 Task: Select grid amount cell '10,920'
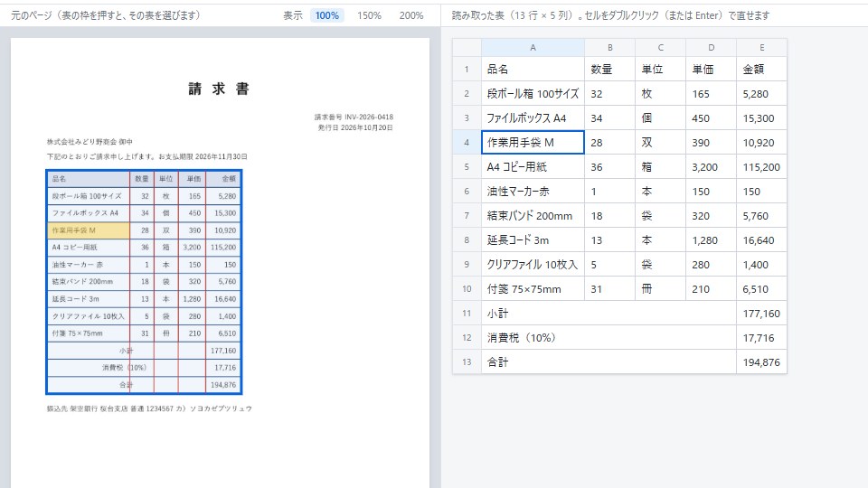(761, 142)
